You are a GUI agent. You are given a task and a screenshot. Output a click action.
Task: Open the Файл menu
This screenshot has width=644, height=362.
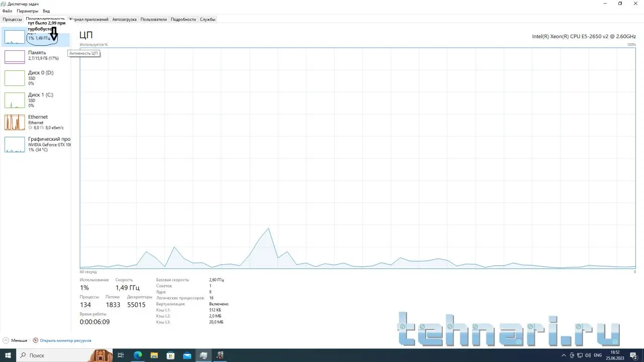pyautogui.click(x=7, y=11)
